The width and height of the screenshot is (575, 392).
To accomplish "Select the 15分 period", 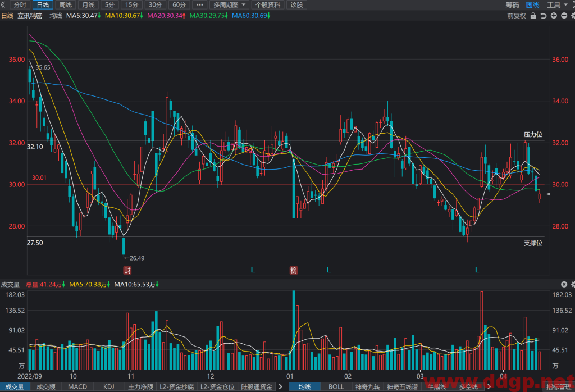I will click(x=131, y=4).
